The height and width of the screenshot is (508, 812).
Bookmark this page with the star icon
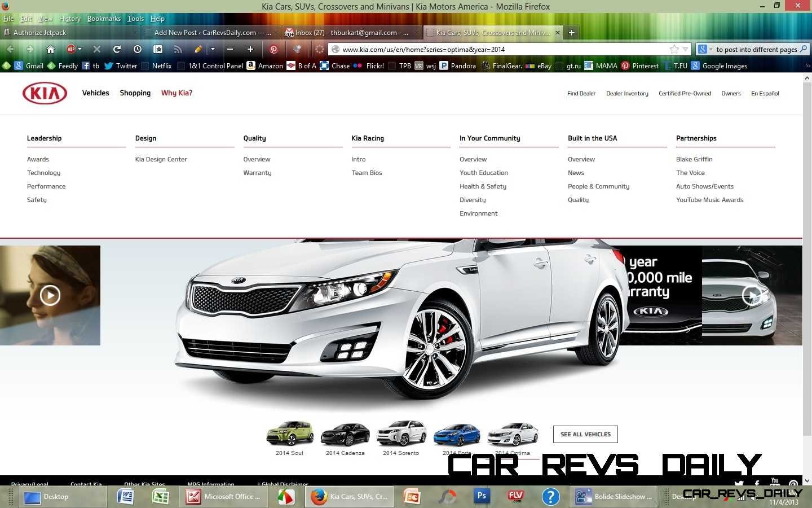pos(674,49)
